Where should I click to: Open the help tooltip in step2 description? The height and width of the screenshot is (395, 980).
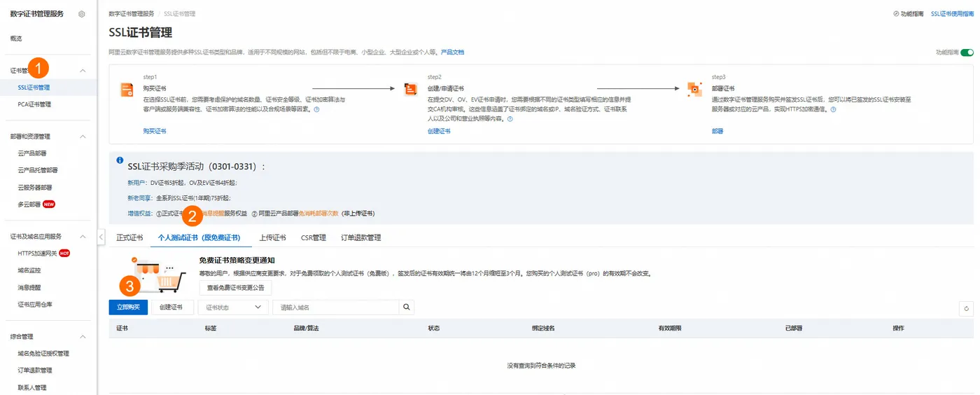click(510, 119)
